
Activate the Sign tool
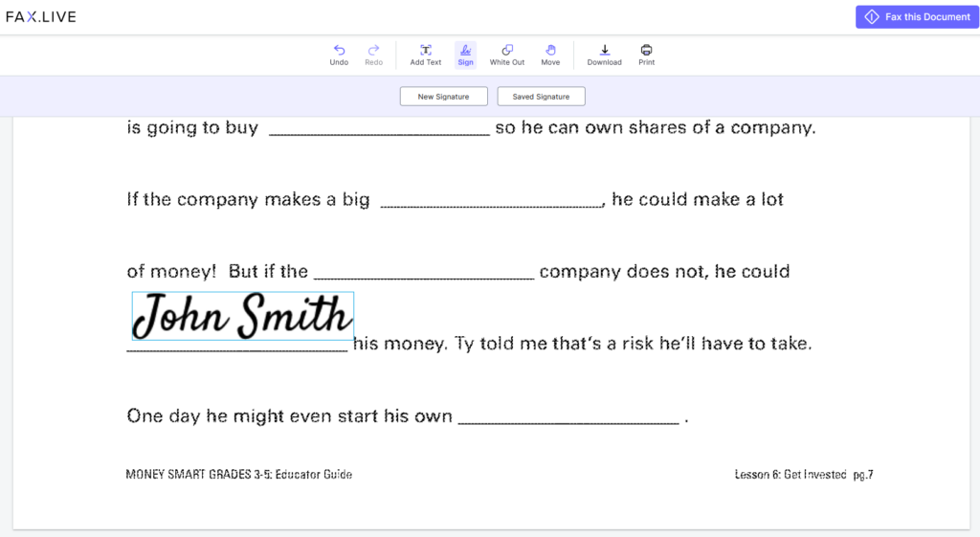coord(466,55)
